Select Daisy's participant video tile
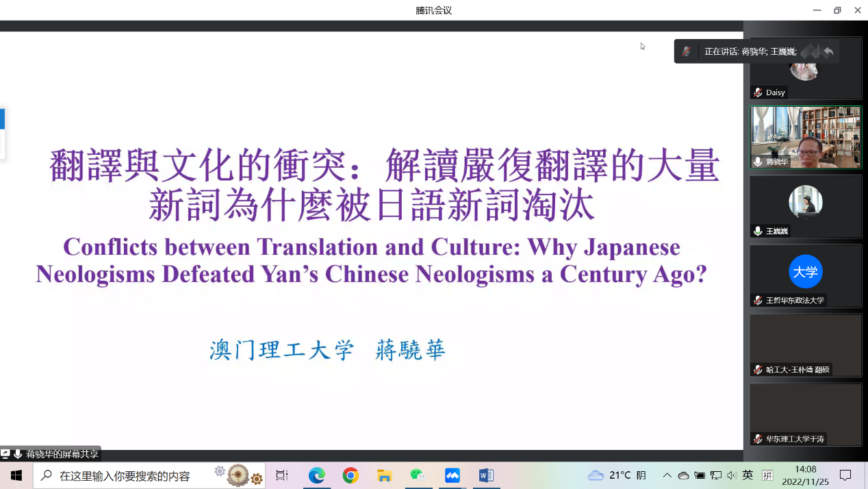The image size is (868, 489). pos(805,68)
